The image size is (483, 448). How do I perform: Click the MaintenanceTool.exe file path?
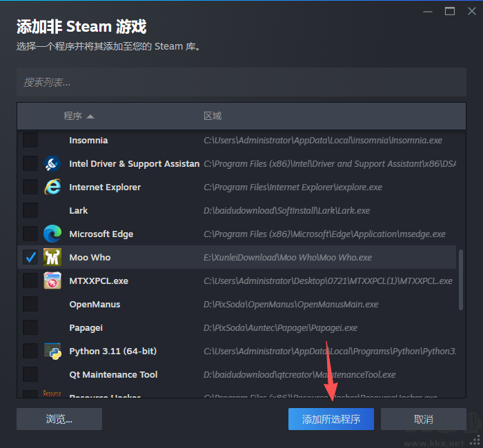299,374
